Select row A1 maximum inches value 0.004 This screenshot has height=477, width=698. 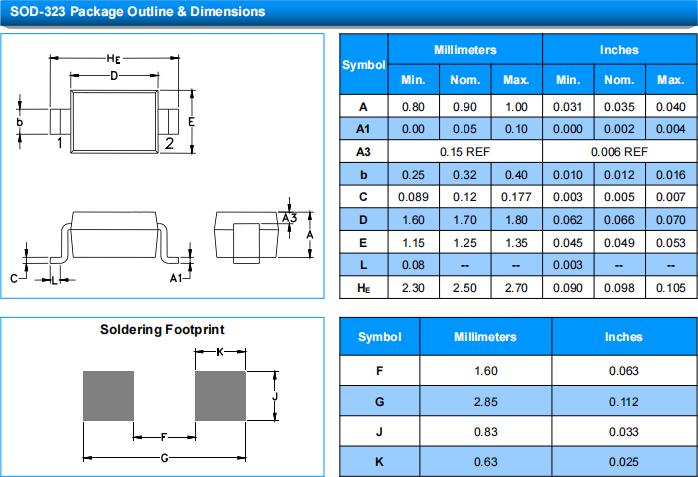tap(670, 129)
